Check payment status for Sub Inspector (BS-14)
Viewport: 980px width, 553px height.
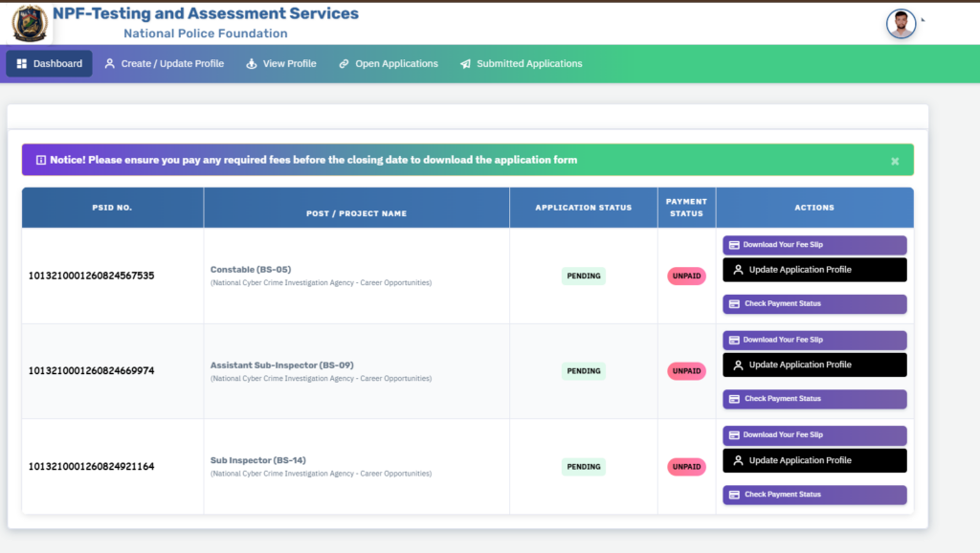pos(814,495)
